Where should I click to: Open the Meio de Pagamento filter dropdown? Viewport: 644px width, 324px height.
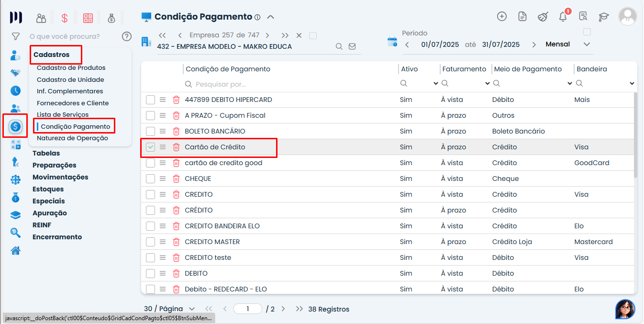[569, 84]
